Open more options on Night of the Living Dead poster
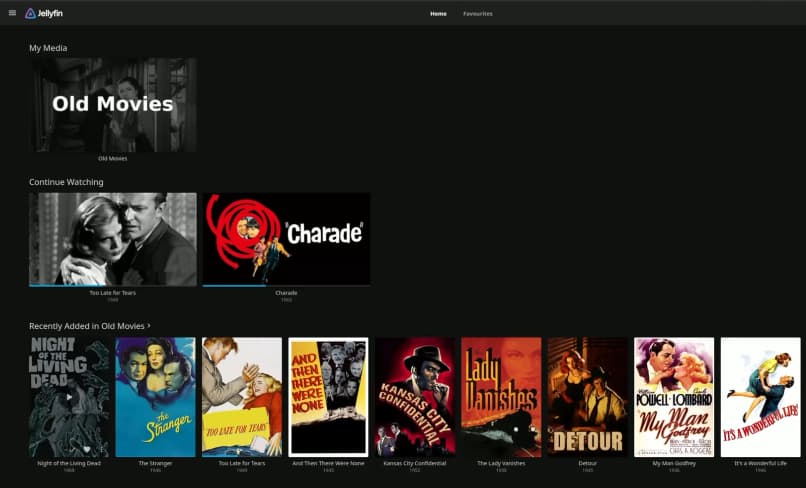The height and width of the screenshot is (488, 806). pos(102,449)
